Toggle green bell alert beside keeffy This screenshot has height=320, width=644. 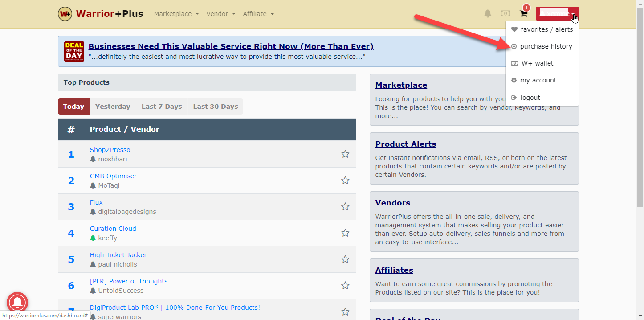tap(93, 238)
